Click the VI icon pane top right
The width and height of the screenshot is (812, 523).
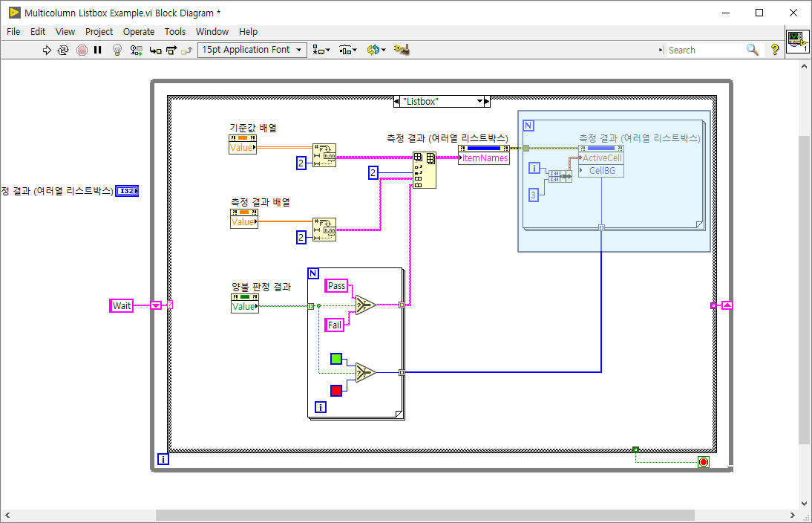797,41
